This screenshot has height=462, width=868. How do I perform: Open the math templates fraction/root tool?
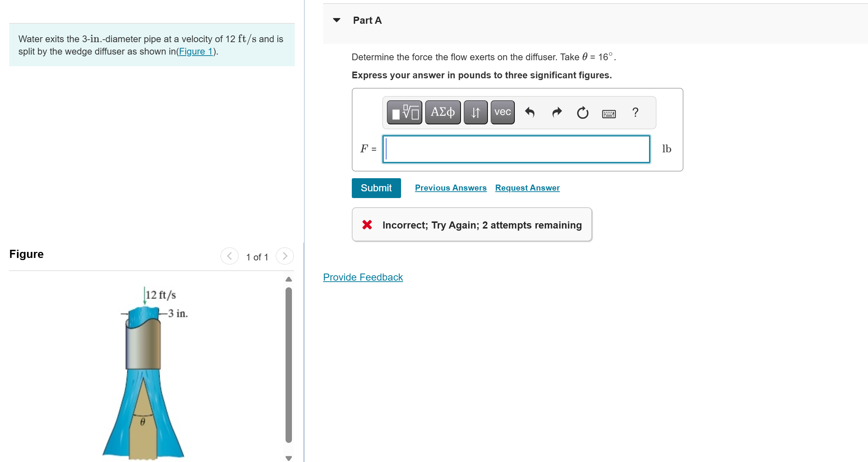404,112
